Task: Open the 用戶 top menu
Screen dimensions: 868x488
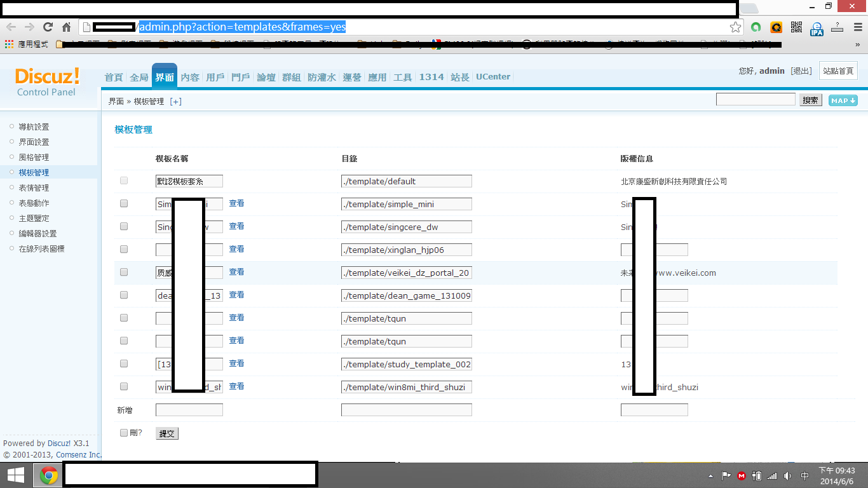Action: point(215,77)
